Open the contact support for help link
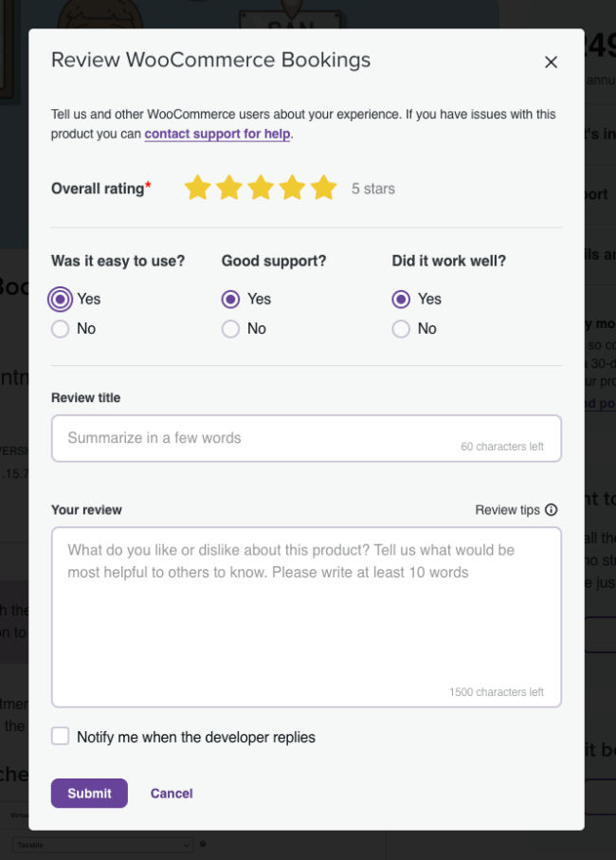The image size is (616, 860). (218, 134)
